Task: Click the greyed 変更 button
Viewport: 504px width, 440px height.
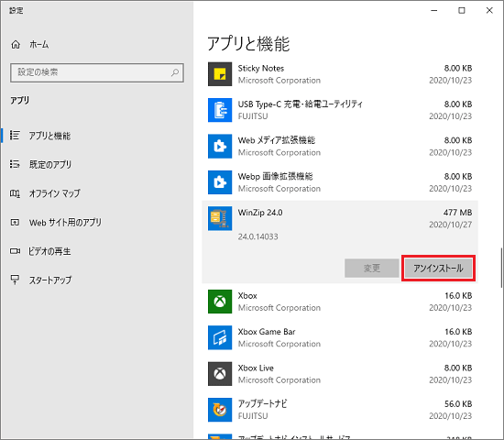Action: tap(371, 268)
